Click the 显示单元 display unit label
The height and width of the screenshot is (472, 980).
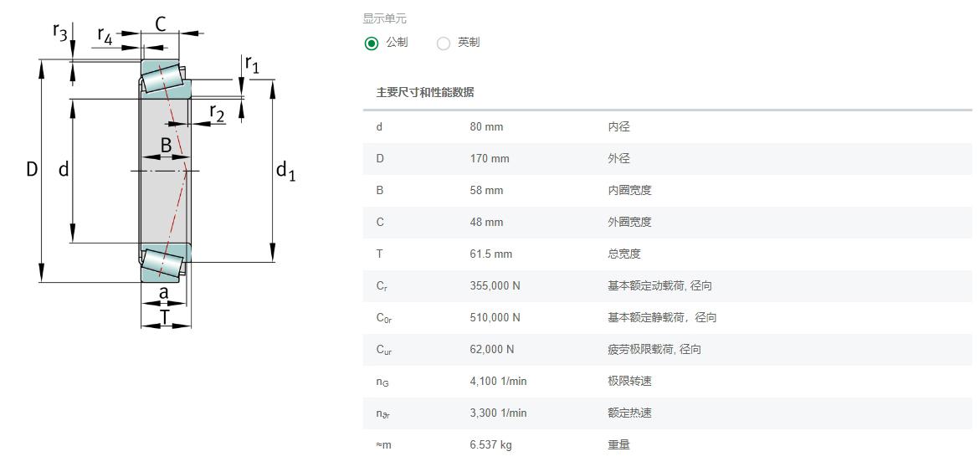pos(384,18)
